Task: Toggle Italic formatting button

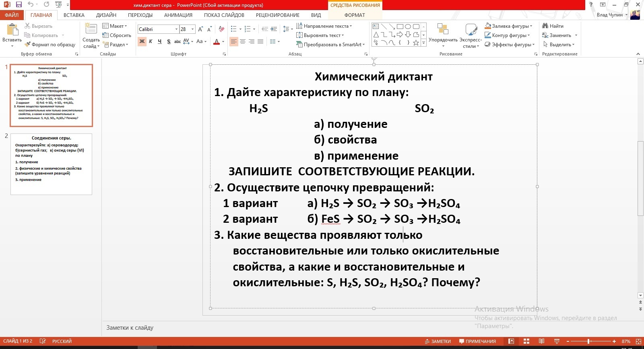Action: pos(151,41)
